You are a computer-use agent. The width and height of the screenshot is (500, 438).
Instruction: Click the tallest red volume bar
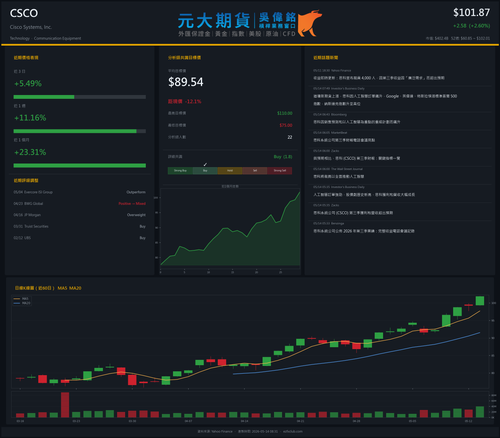pos(65,405)
